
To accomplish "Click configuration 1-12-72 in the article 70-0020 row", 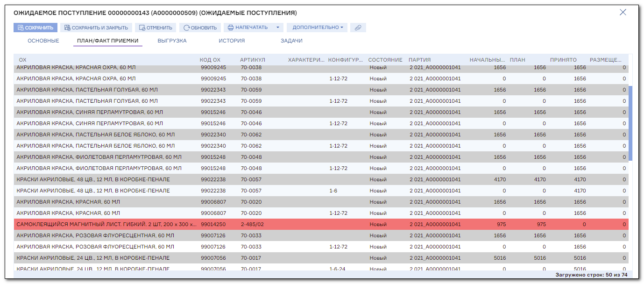I will pyautogui.click(x=339, y=213).
